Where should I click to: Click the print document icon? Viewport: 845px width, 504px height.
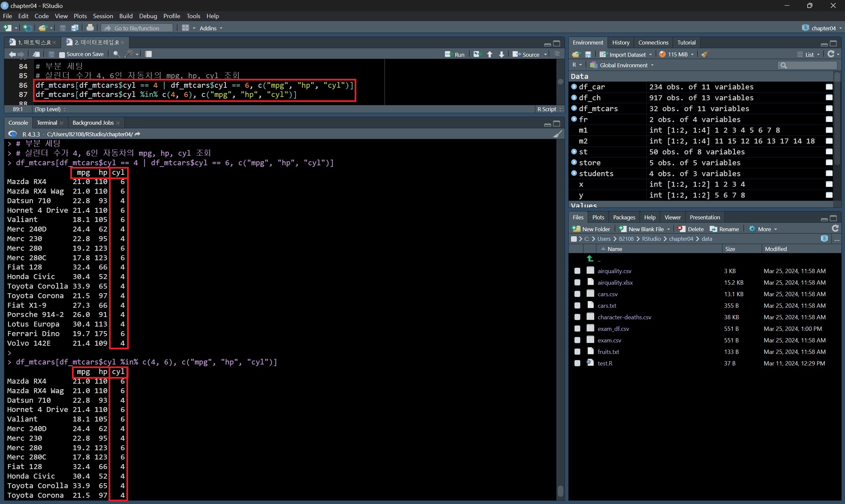[90, 28]
